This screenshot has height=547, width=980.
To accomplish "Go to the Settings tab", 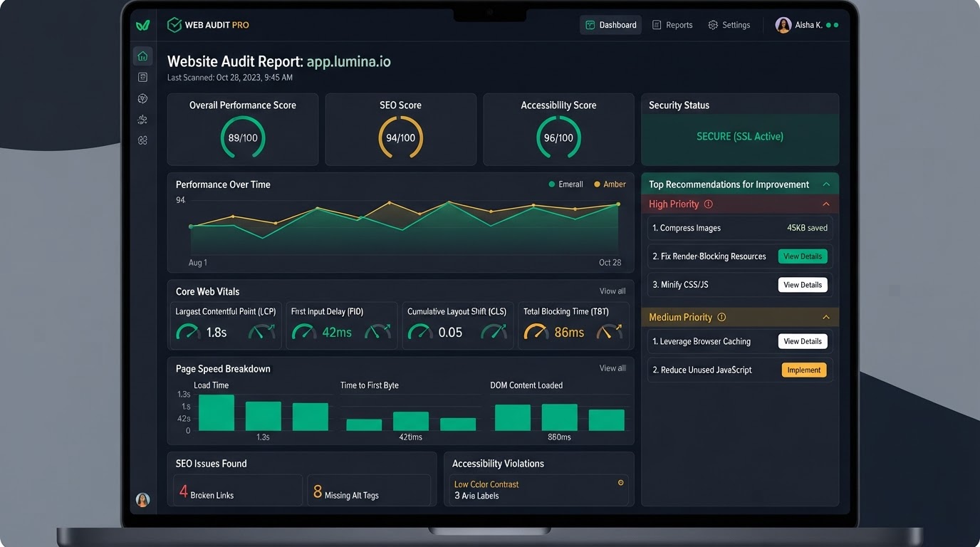I will [729, 25].
